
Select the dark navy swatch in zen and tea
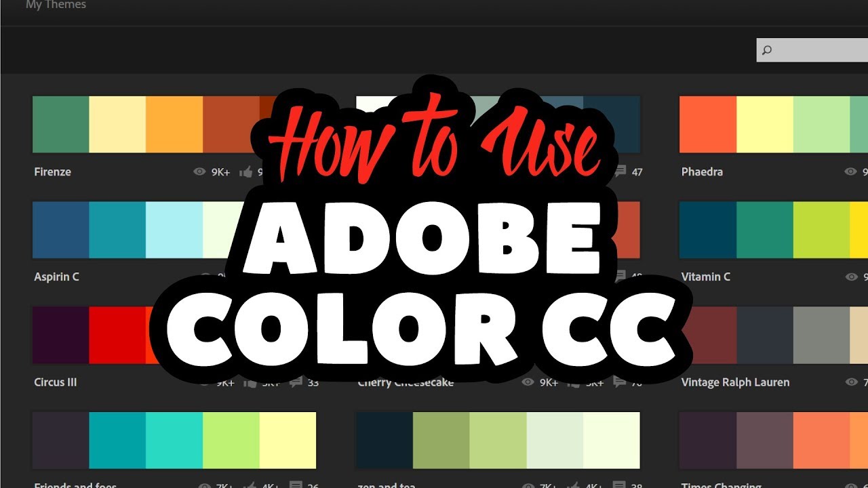(x=384, y=441)
